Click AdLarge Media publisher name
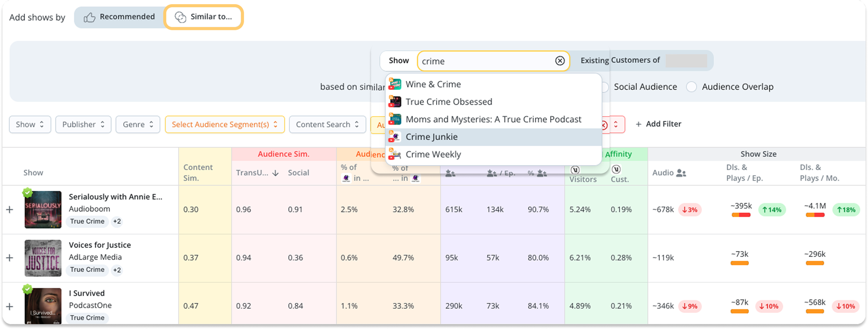The image size is (868, 329). click(x=95, y=257)
